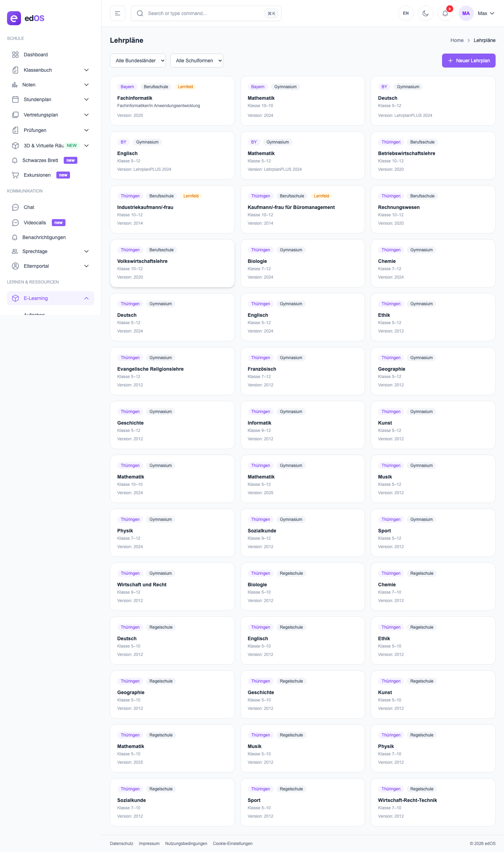Click the edOS logo icon

pos(14,18)
